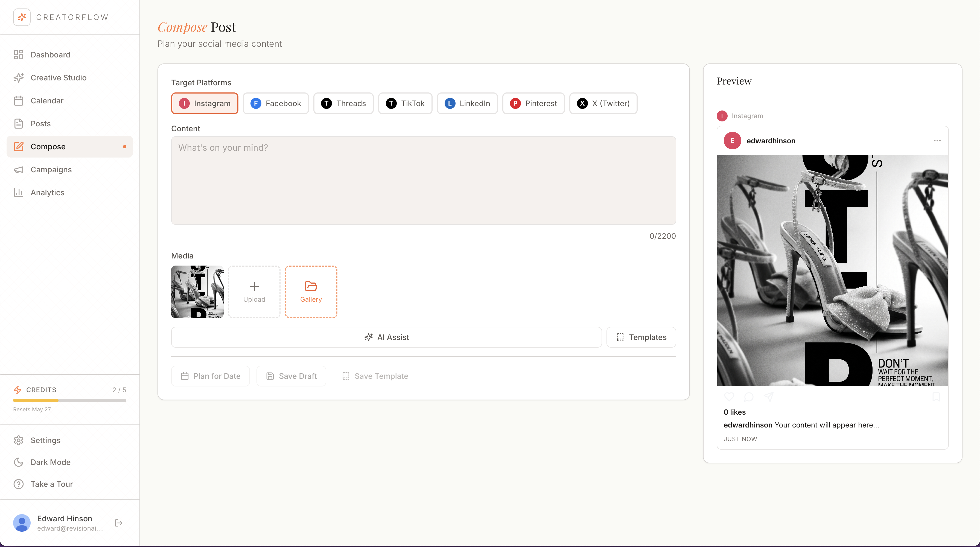This screenshot has width=980, height=547.
Task: Click the uploaded shoe media thumbnail
Action: 197,292
